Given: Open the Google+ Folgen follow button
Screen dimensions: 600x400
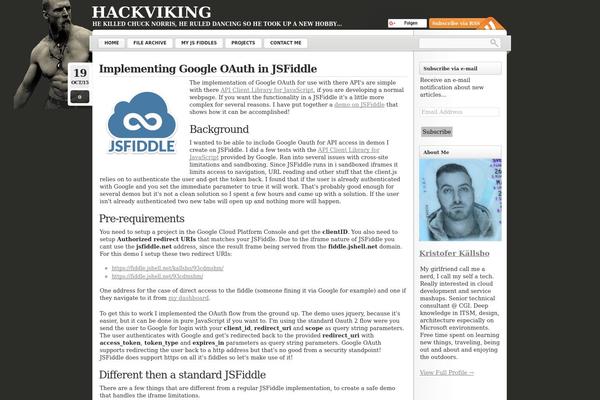Looking at the screenshot, I should [x=407, y=23].
